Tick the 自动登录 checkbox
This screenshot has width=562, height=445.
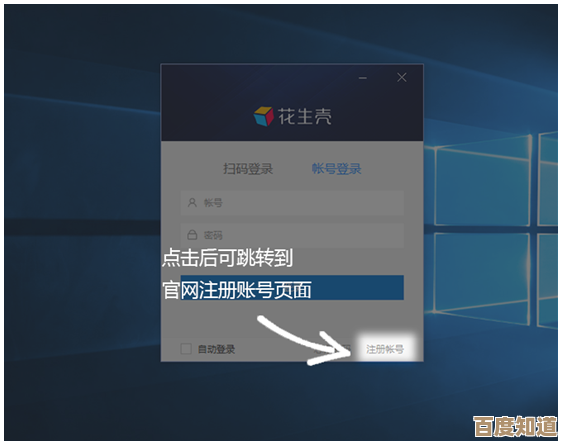click(186, 348)
